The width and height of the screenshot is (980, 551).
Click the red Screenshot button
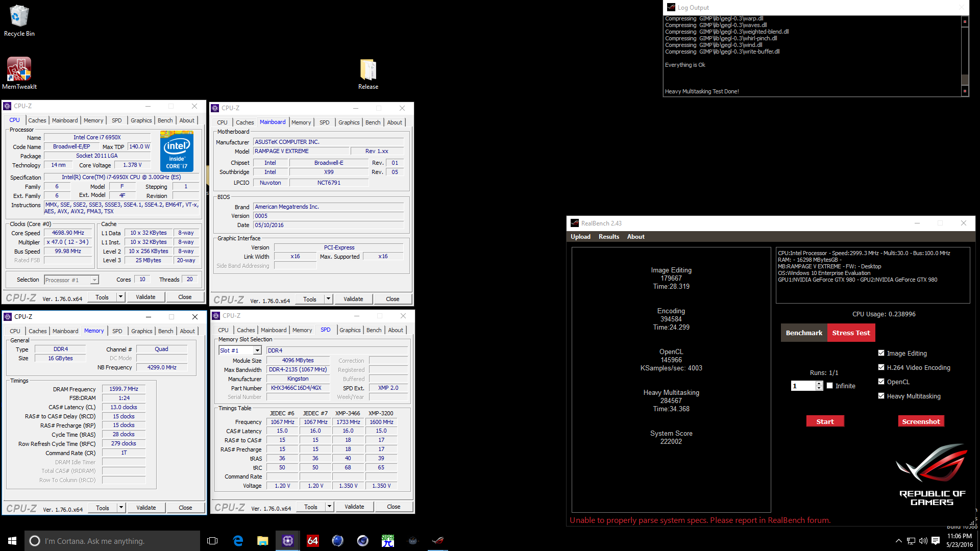coord(921,421)
